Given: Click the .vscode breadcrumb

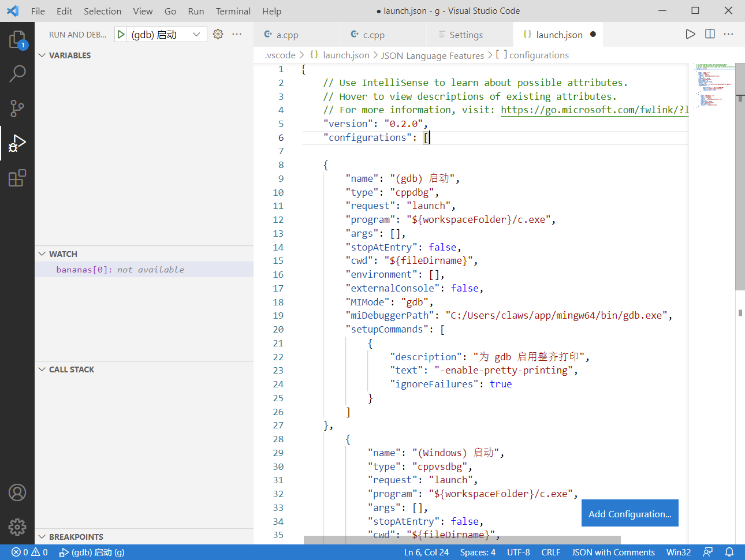Looking at the screenshot, I should (x=280, y=55).
